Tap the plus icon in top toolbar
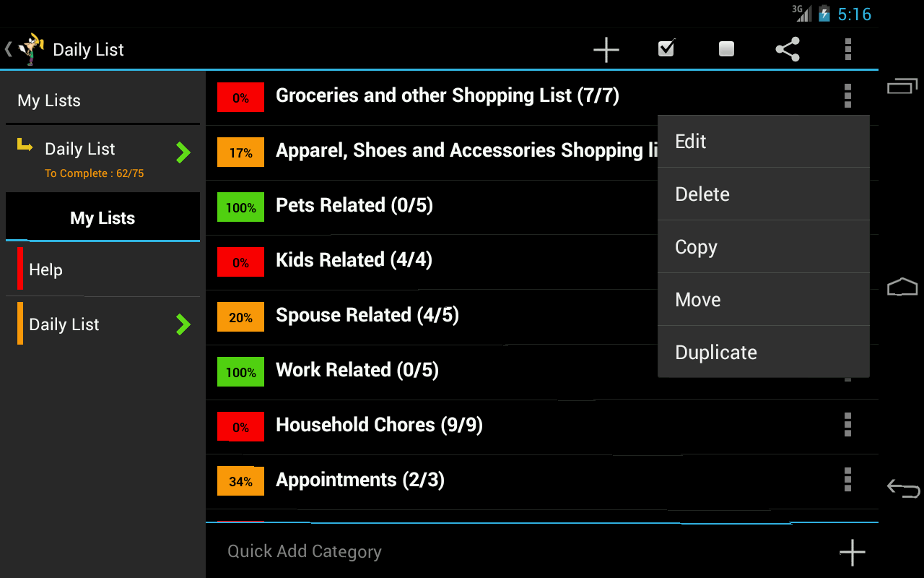This screenshot has height=578, width=924. pos(606,50)
